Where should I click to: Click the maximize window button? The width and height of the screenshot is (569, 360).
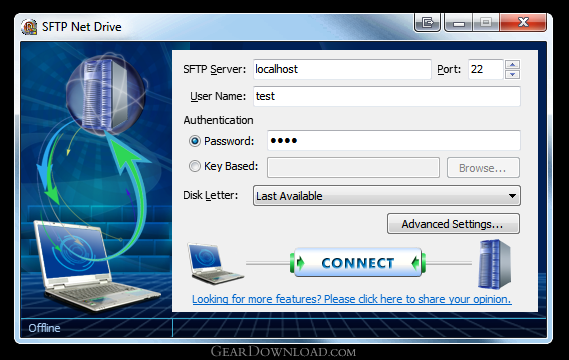tap(486, 22)
